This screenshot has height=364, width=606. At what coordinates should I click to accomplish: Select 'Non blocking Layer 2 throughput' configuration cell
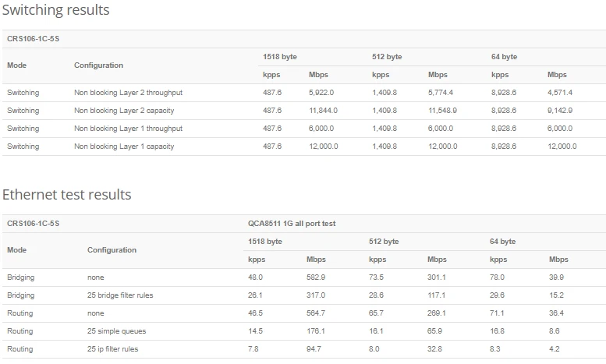point(128,93)
